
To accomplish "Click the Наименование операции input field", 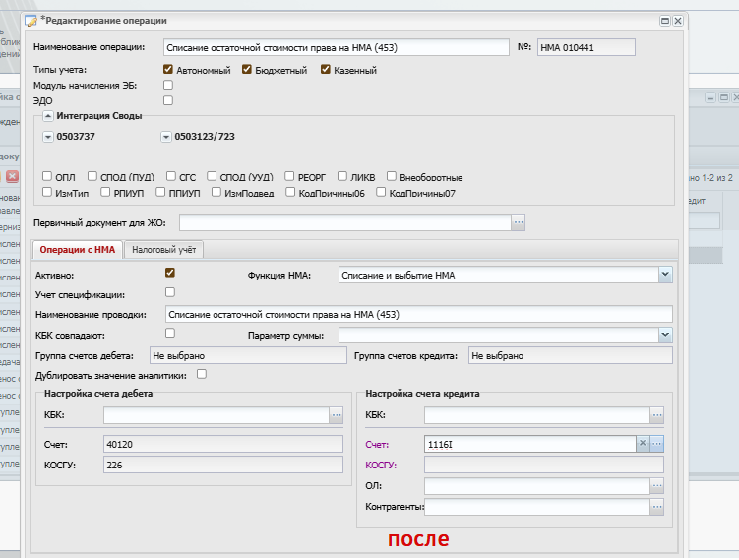I will 337,47.
